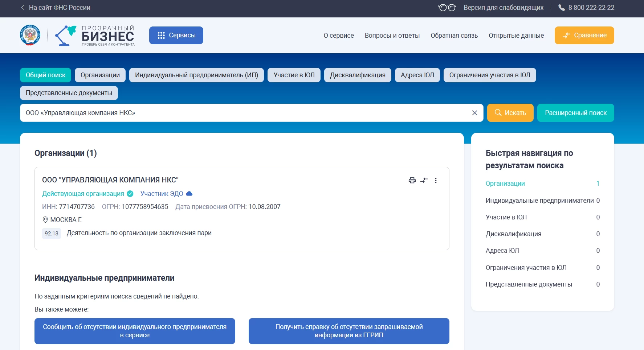Image resolution: width=644 pixels, height=350 pixels.
Task: Click the FNS Russia emblem logo
Action: (x=30, y=35)
